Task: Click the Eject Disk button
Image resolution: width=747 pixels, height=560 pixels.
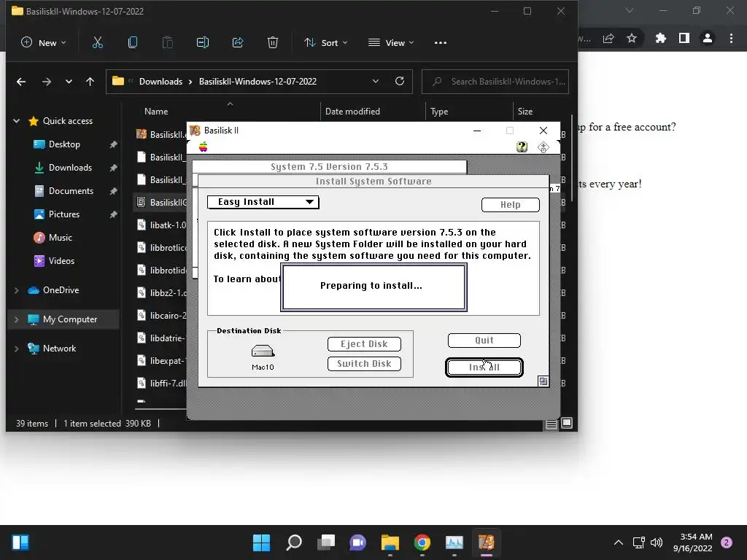Action: point(364,344)
